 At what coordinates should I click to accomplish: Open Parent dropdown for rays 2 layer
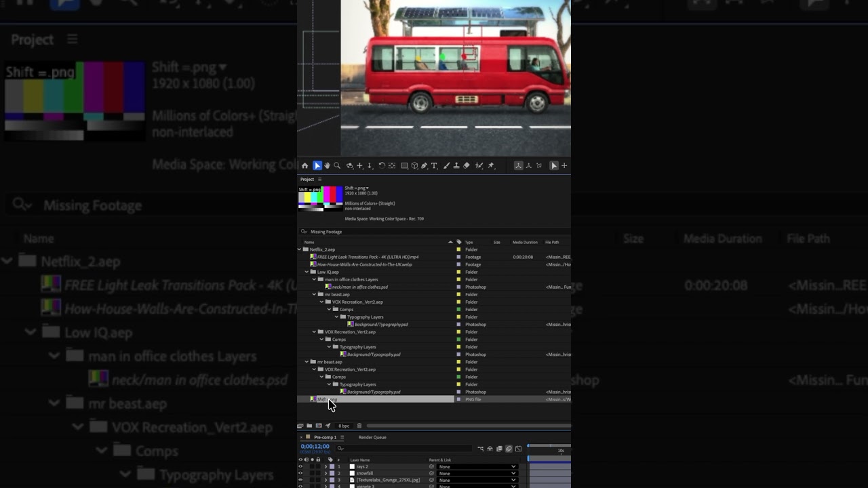477,466
